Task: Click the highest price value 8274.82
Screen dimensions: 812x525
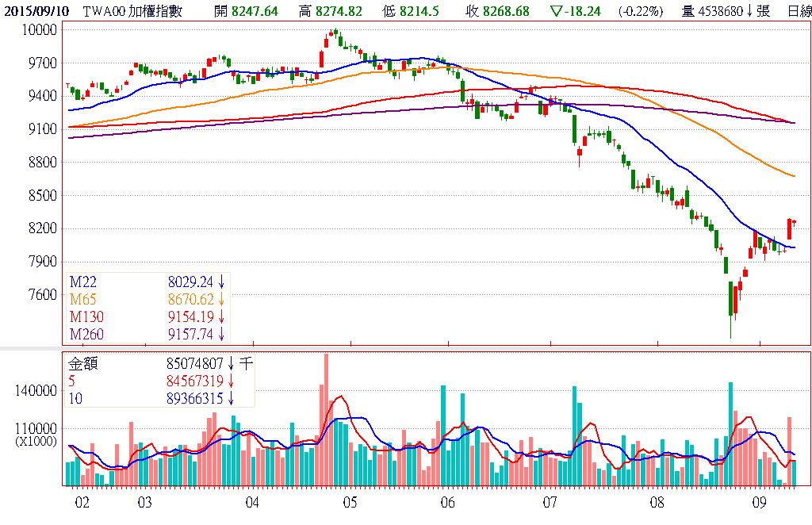Action: [340, 11]
